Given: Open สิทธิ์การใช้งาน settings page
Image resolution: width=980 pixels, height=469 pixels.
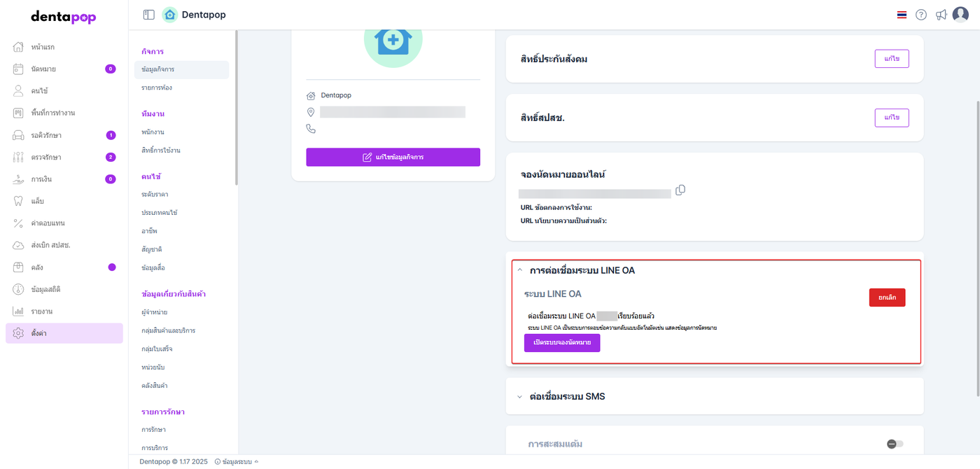Looking at the screenshot, I should (160, 150).
